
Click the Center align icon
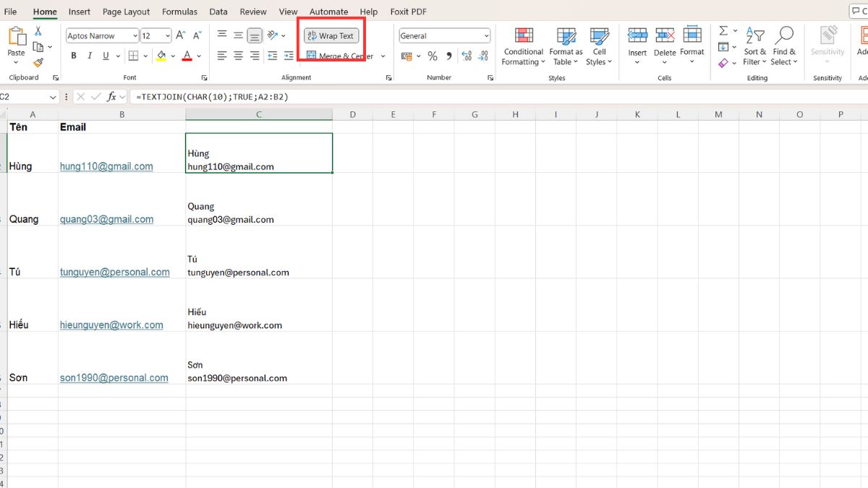238,56
